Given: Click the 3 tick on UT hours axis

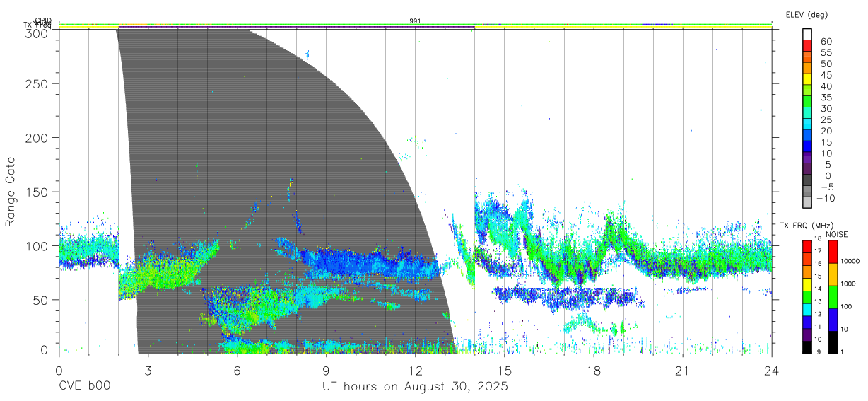Looking at the screenshot, I should [x=148, y=371].
